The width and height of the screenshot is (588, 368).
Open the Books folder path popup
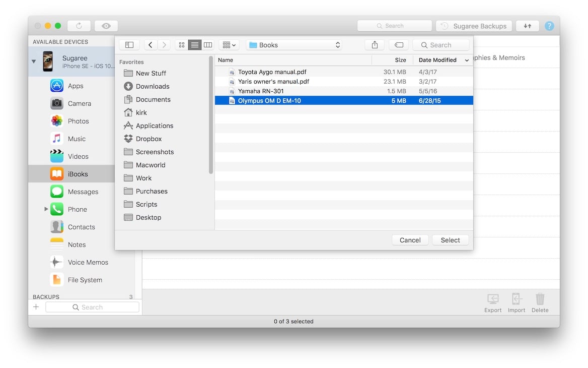point(295,45)
